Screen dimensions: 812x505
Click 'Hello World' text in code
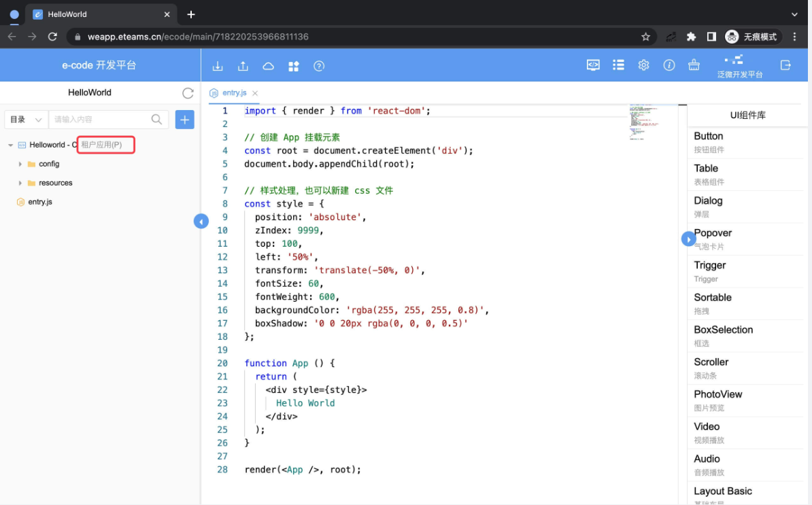pyautogui.click(x=305, y=403)
